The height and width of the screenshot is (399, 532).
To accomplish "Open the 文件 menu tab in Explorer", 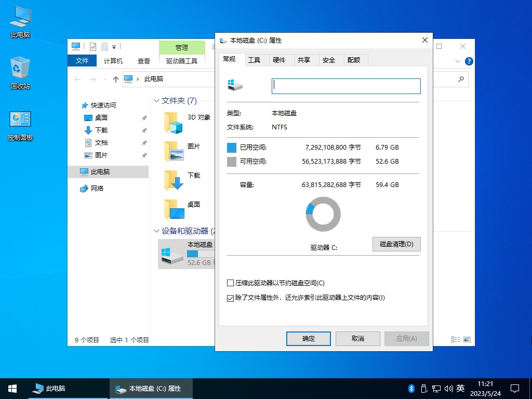I will click(x=82, y=61).
